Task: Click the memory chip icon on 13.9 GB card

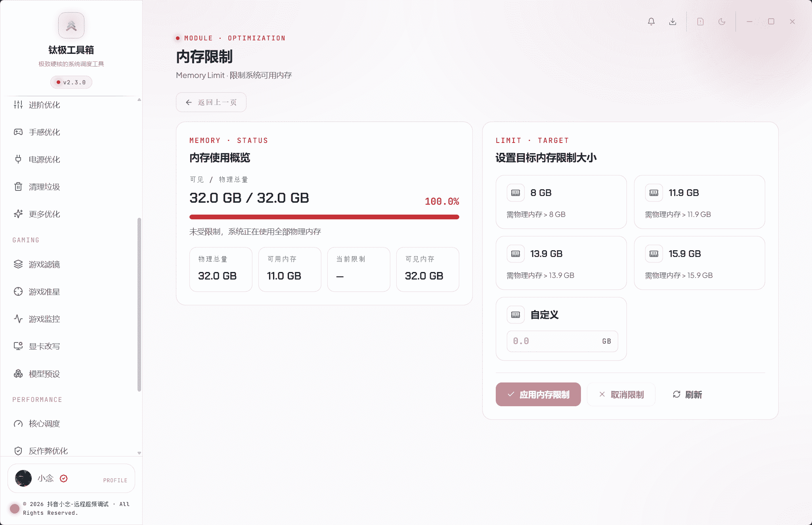Action: click(516, 254)
